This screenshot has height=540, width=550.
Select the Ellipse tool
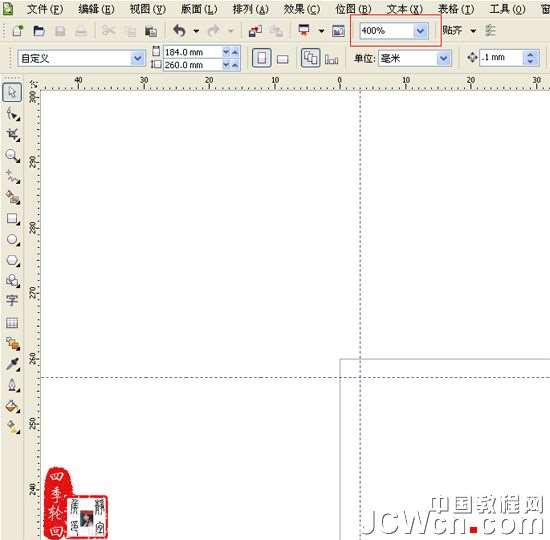[12, 240]
